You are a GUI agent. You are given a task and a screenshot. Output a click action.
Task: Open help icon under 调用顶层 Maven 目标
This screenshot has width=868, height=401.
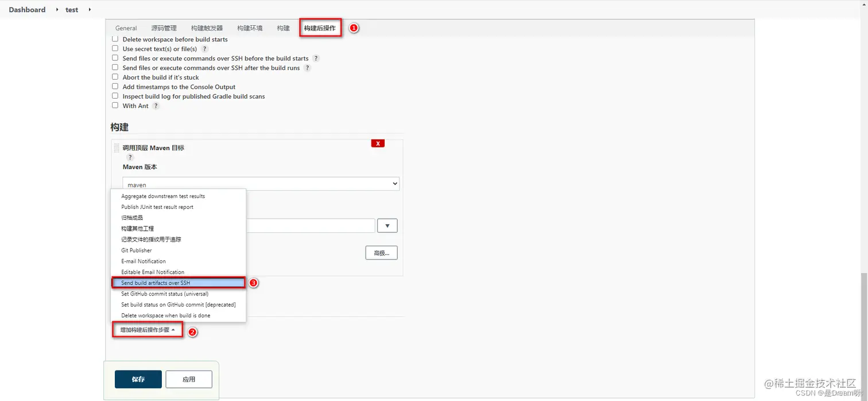[130, 157]
